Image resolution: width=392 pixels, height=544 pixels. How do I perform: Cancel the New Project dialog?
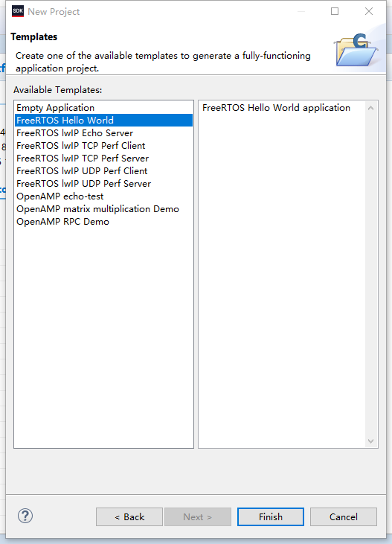click(x=344, y=517)
